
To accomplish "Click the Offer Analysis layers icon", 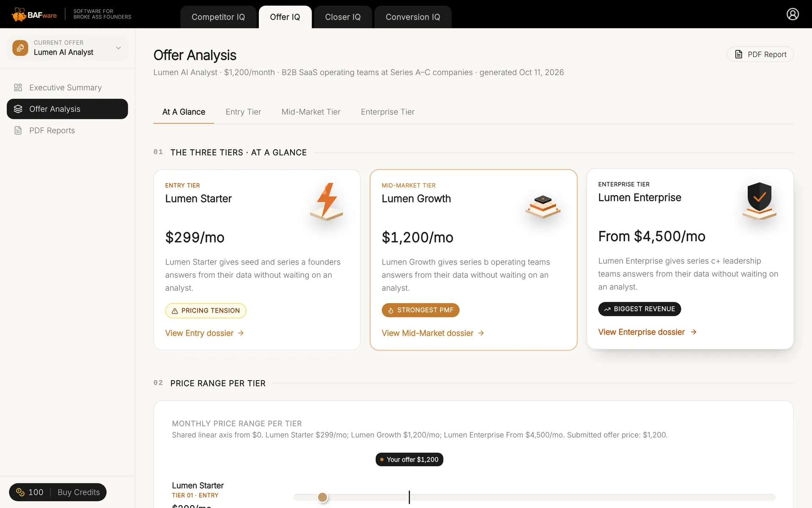I will coord(18,109).
